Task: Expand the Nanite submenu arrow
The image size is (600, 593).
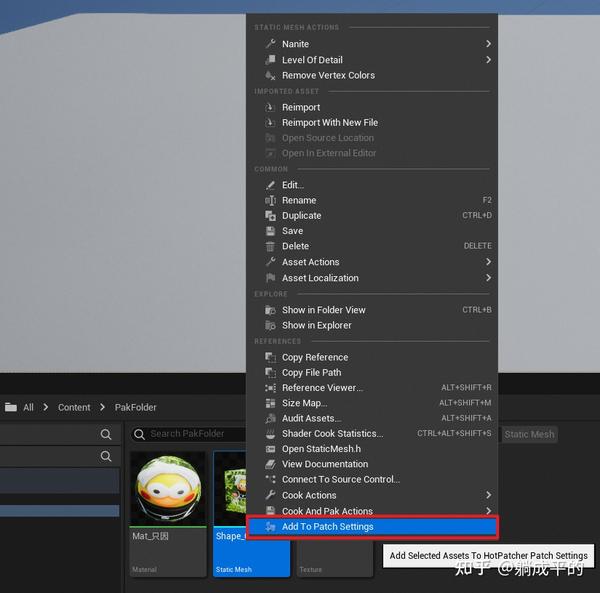Action: [488, 44]
